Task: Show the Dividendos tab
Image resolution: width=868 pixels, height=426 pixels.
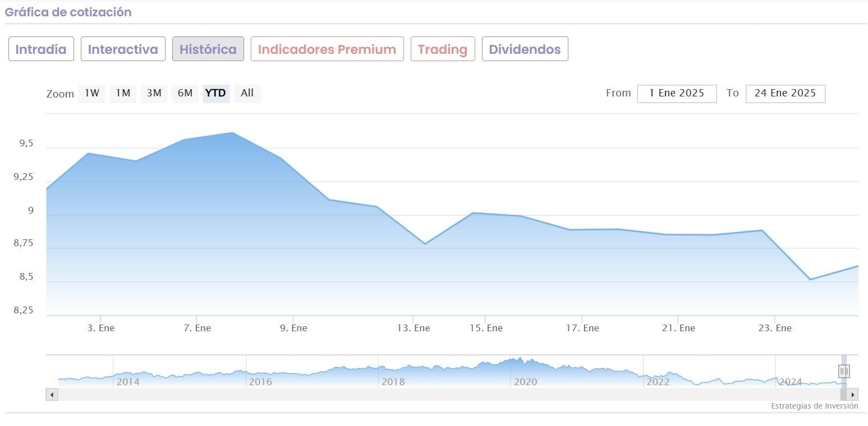Action: 525,49
